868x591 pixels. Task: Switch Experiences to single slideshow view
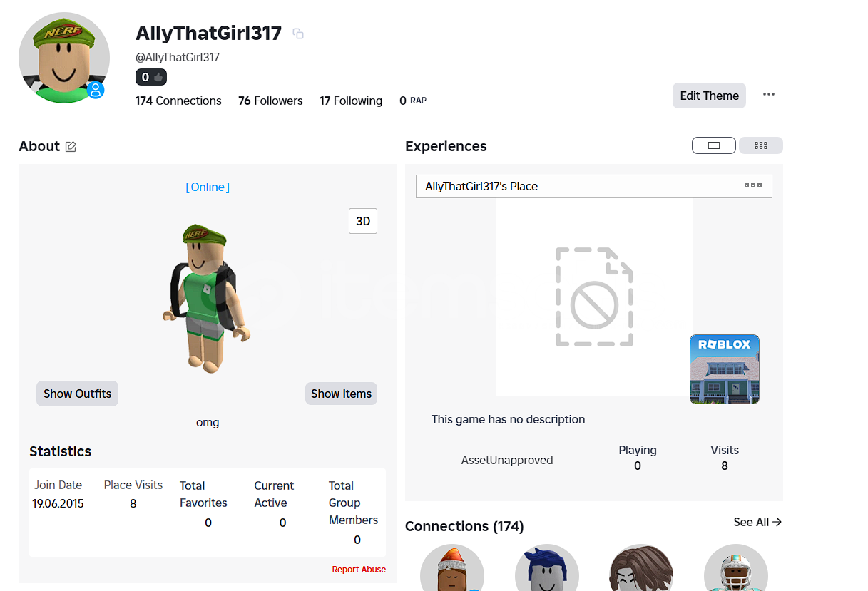click(x=714, y=145)
